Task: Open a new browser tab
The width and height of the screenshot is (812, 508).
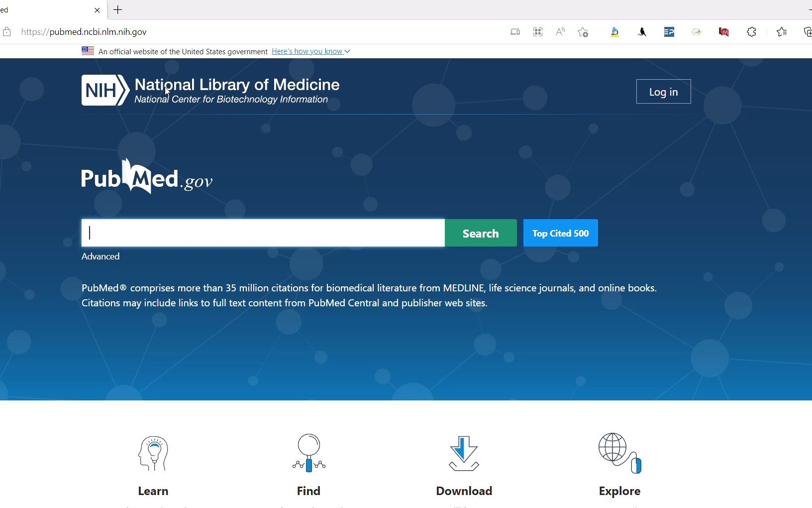Action: pyautogui.click(x=118, y=10)
